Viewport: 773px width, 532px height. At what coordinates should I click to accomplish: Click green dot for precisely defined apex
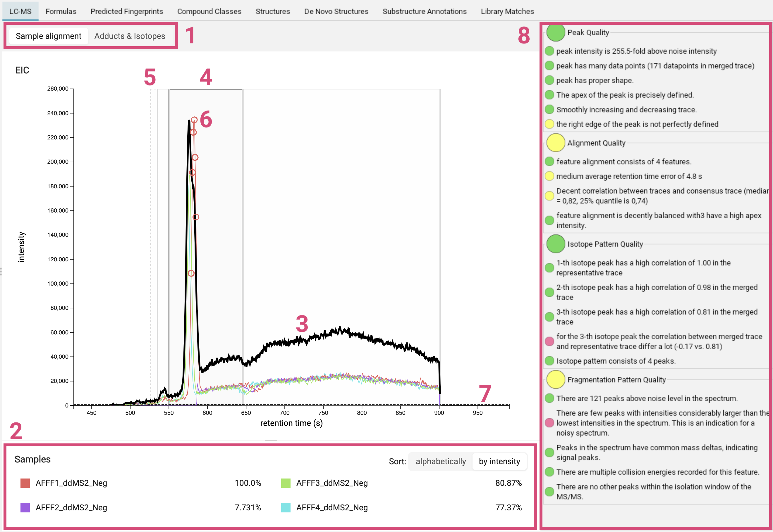[549, 95]
